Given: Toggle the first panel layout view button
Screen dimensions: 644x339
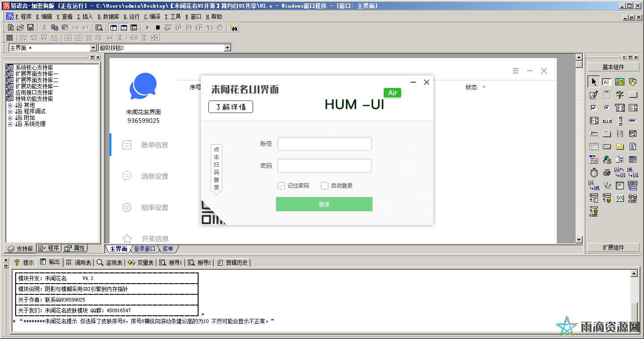Looking at the screenshot, I should pyautogui.click(x=114, y=27).
